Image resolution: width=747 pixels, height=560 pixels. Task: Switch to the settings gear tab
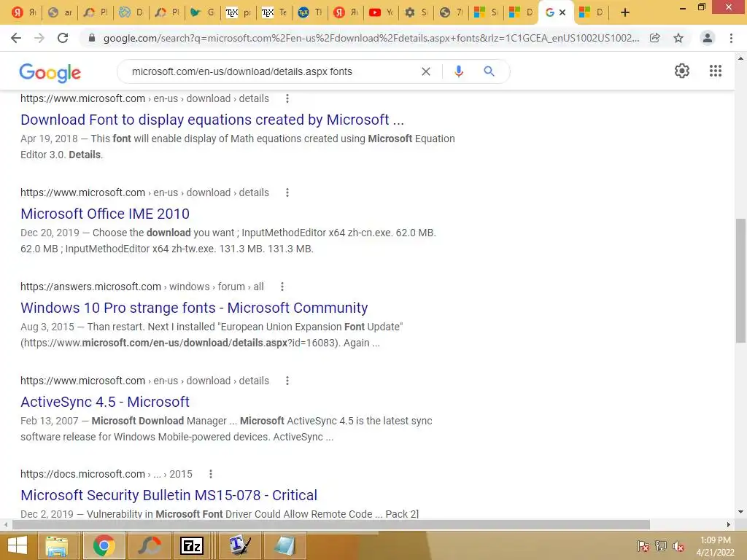click(x=416, y=12)
